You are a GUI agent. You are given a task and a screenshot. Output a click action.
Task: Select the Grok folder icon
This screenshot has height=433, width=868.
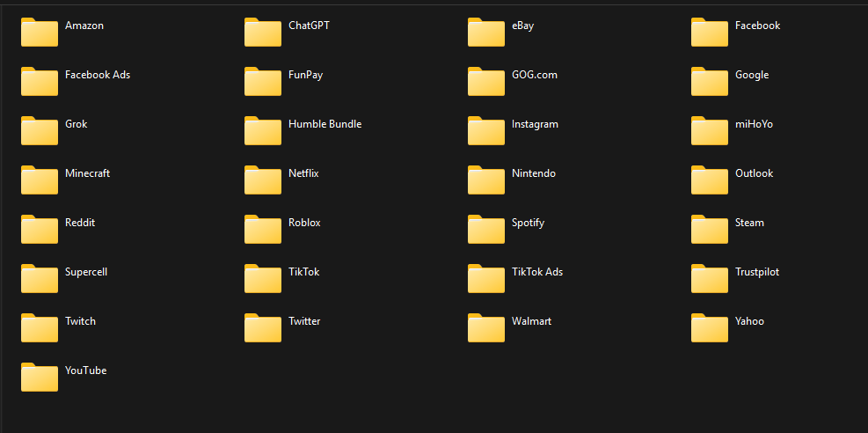[x=40, y=130]
